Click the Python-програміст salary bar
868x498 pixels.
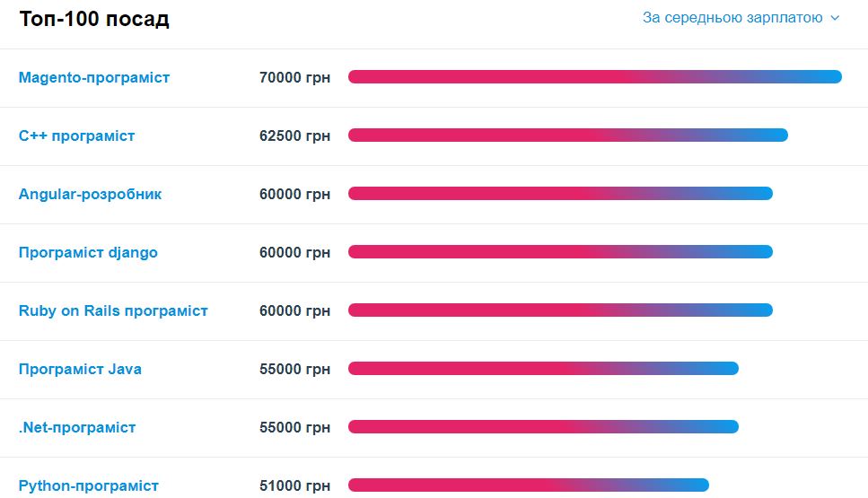click(x=529, y=485)
